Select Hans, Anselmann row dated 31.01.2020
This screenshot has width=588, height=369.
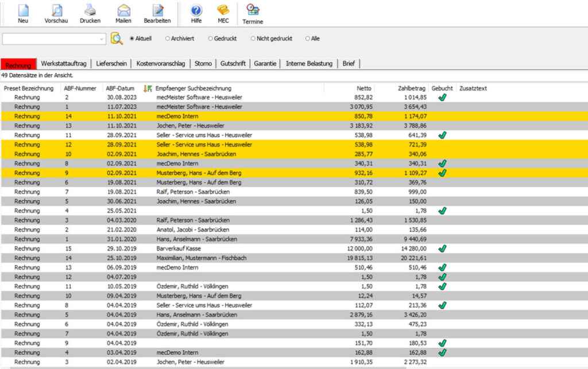tap(294, 239)
